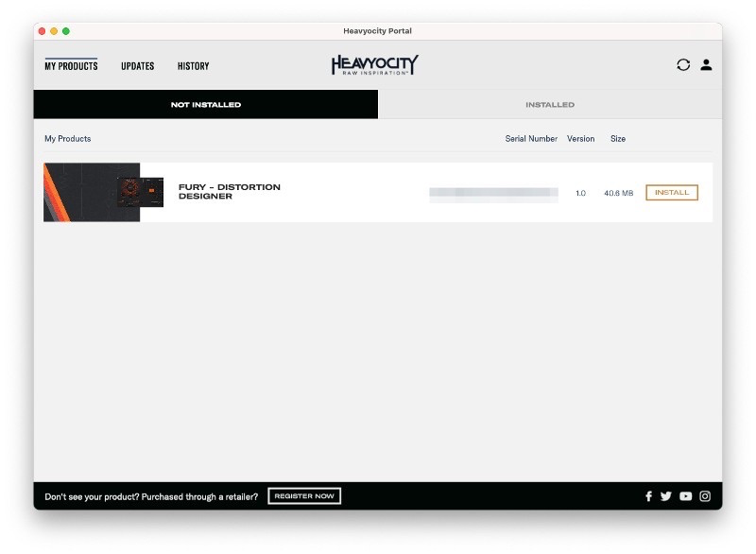Image resolution: width=756 pixels, height=554 pixels.
Task: Open Heavyocity Twitter icon
Action: click(x=666, y=496)
